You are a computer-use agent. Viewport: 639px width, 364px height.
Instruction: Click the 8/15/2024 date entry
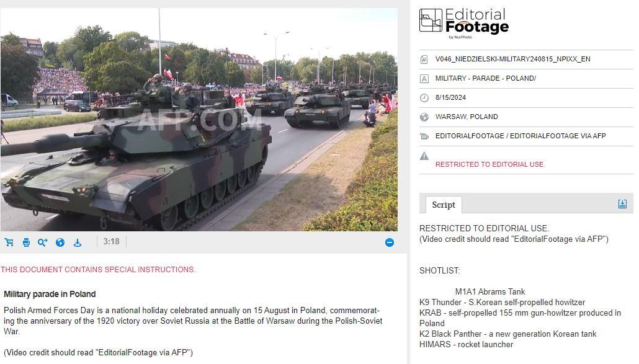[x=450, y=98]
